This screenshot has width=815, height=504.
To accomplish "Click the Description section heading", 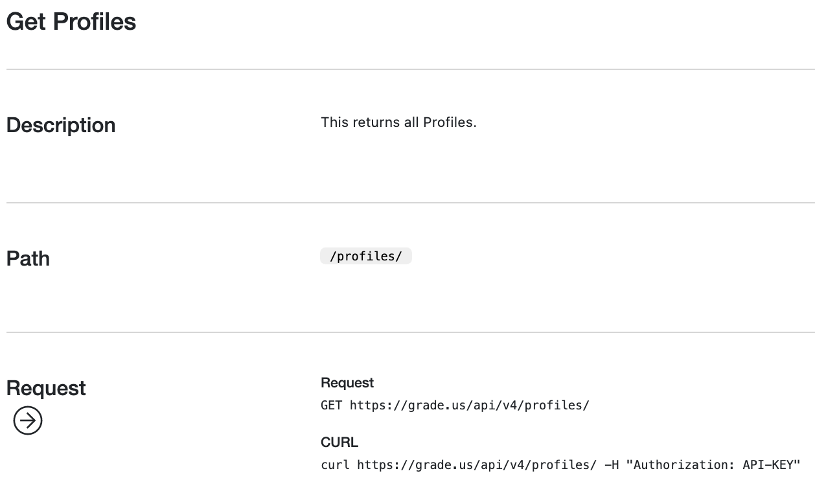I will coord(60,124).
